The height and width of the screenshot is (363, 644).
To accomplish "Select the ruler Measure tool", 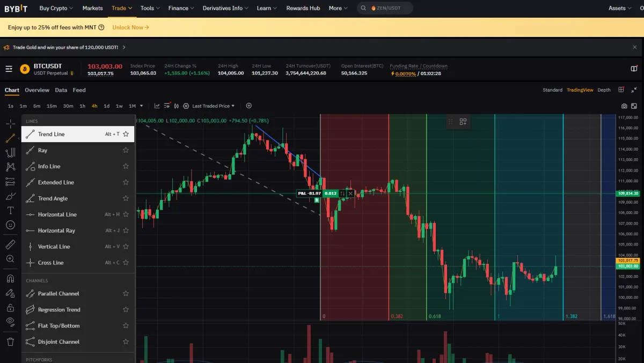I will (10, 245).
